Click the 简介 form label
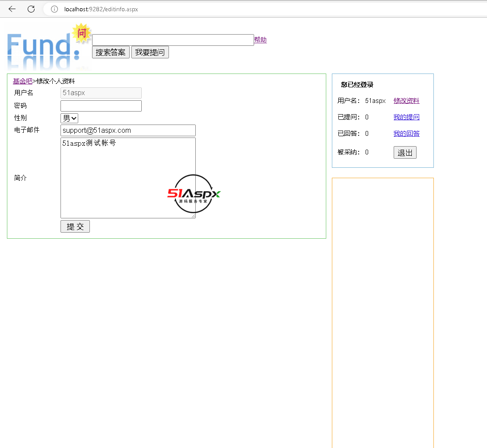This screenshot has width=487, height=448. [x=20, y=178]
